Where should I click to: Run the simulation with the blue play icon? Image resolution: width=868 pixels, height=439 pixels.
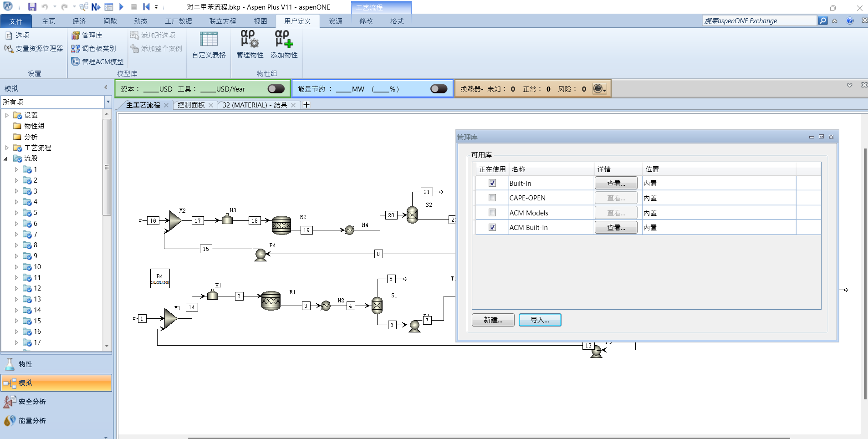121,7
